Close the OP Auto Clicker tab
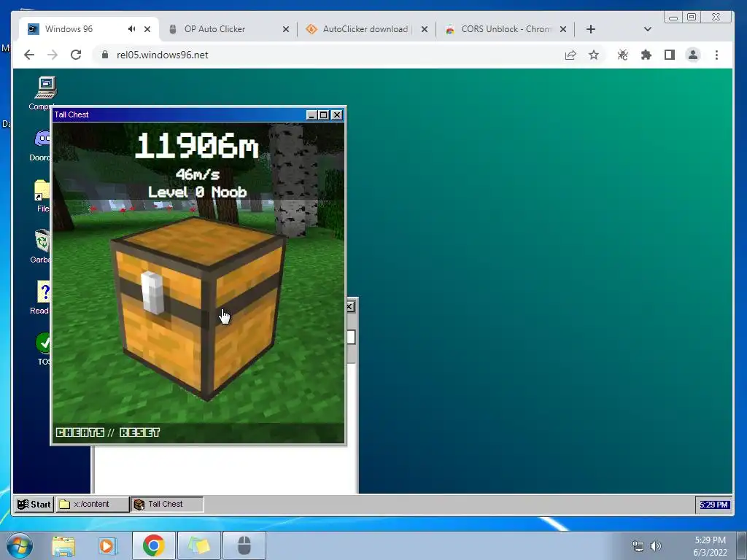This screenshot has width=747, height=560. point(286,29)
